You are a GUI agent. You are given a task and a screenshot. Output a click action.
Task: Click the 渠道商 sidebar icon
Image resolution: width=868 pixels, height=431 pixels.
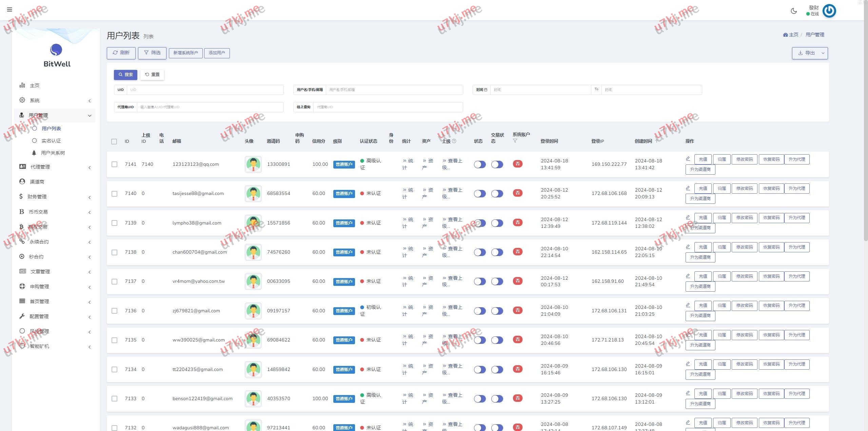coord(22,181)
